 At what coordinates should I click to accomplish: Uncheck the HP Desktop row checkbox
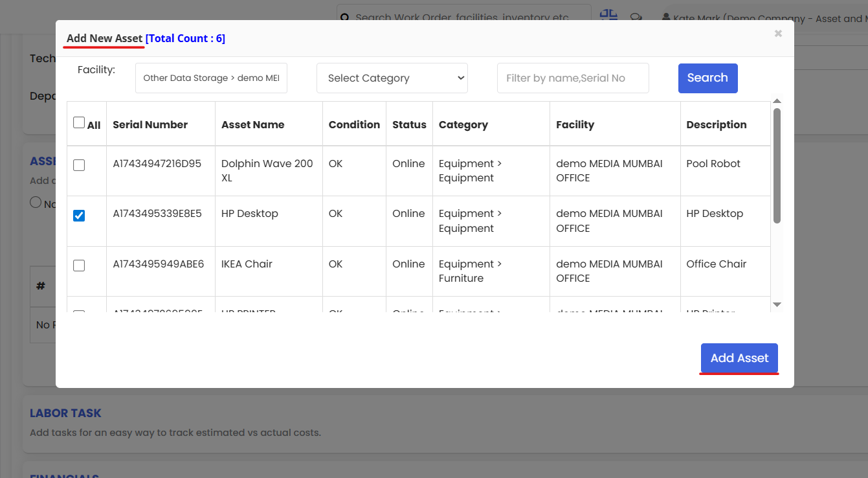point(79,216)
